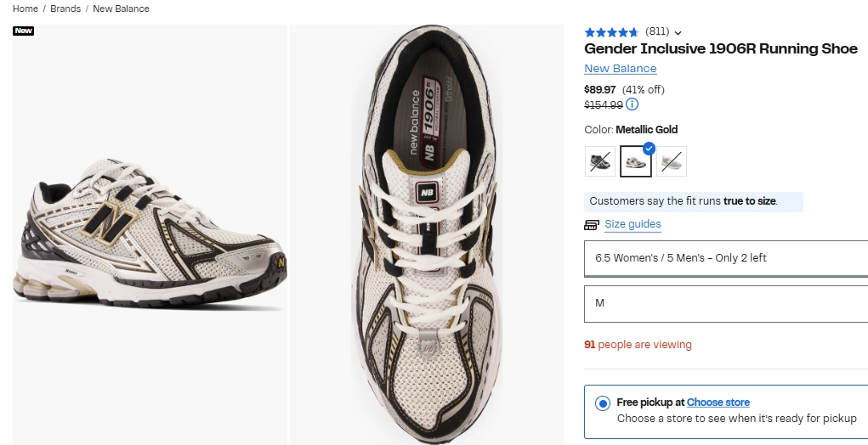Open the (811) review count

click(x=657, y=31)
